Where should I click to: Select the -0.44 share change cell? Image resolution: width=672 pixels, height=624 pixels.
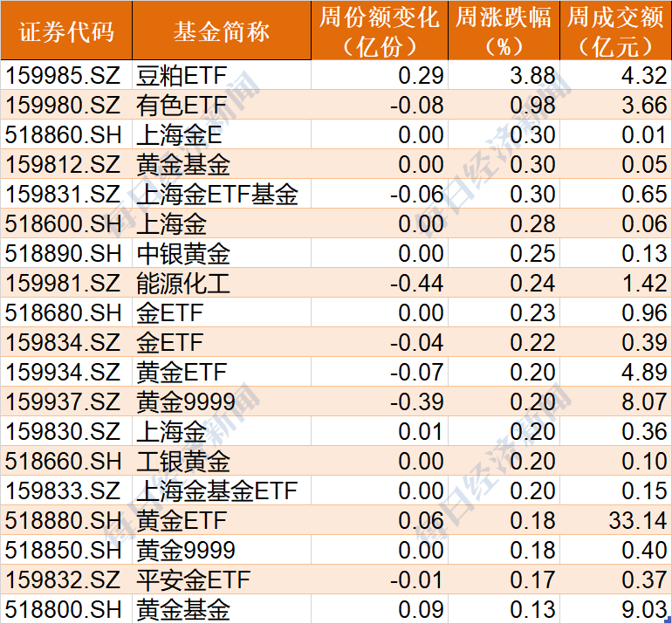point(380,283)
